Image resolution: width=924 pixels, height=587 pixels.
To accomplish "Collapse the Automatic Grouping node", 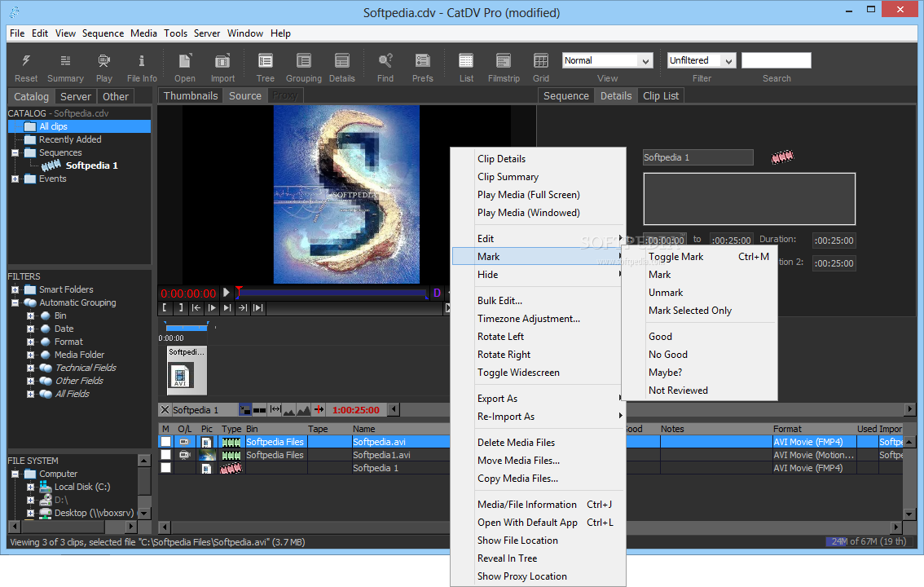I will [15, 302].
